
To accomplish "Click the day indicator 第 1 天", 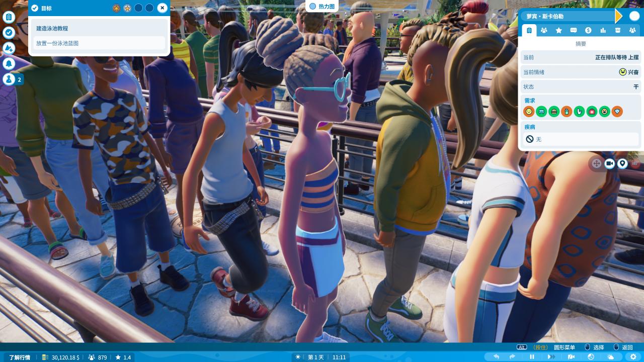I will 316,357.
